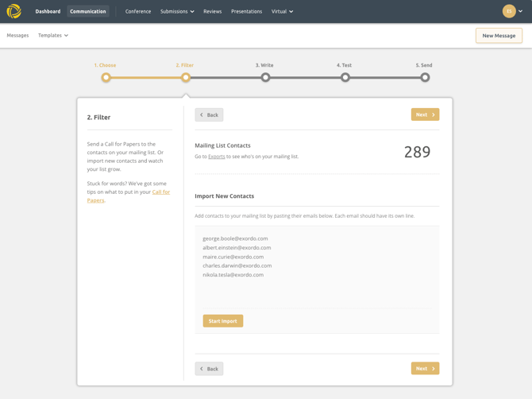532x399 pixels.
Task: Open the Presentations page
Action: tap(246, 11)
